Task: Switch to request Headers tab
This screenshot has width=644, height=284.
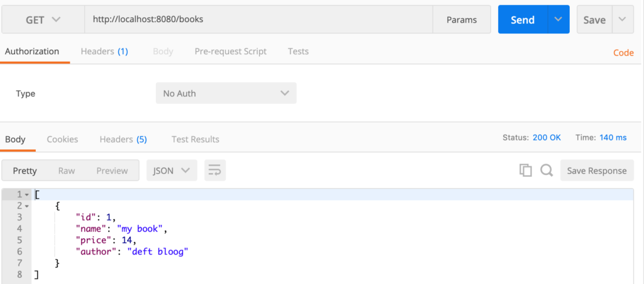Action: [104, 52]
